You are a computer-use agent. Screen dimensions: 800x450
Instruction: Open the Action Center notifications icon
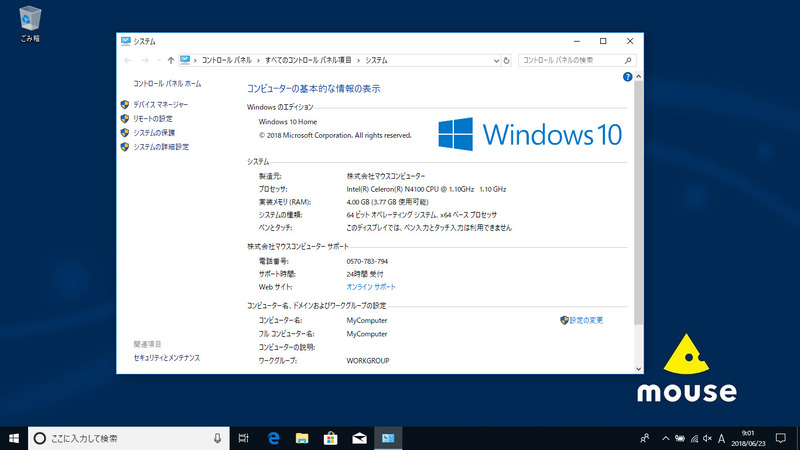[781, 438]
